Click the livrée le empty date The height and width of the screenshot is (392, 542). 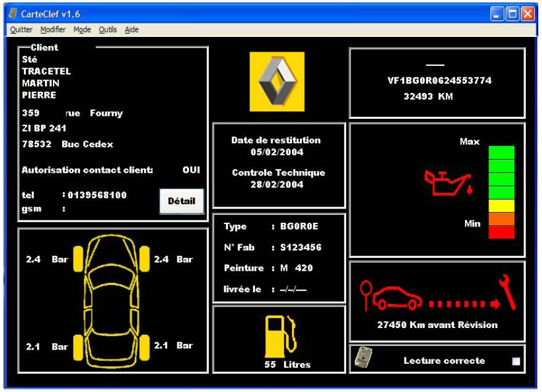click(x=293, y=289)
